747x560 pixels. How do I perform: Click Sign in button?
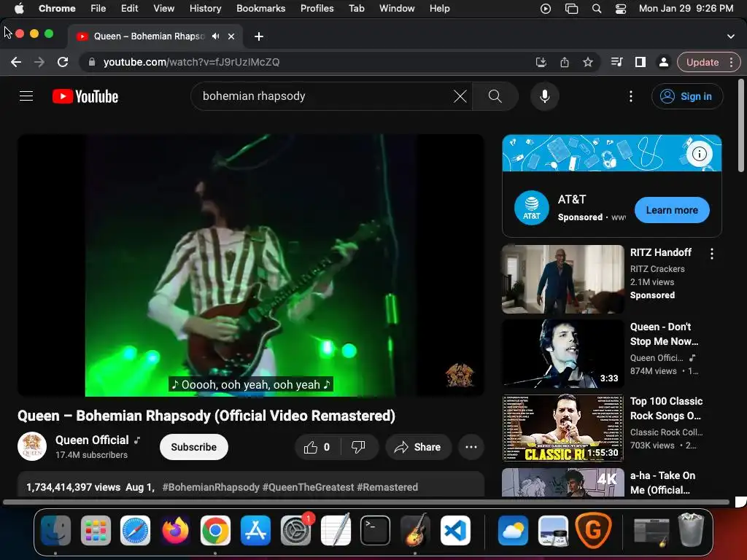click(687, 96)
